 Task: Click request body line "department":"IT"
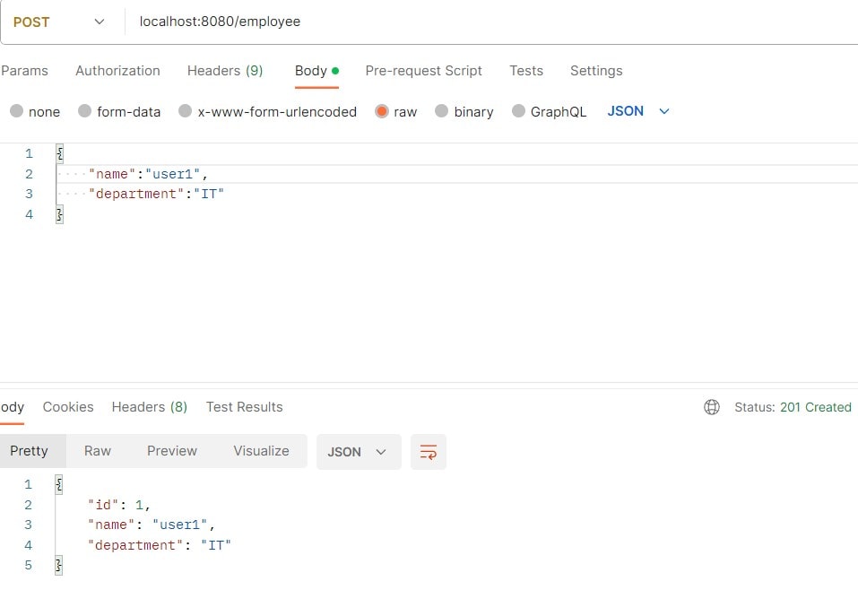(x=157, y=194)
